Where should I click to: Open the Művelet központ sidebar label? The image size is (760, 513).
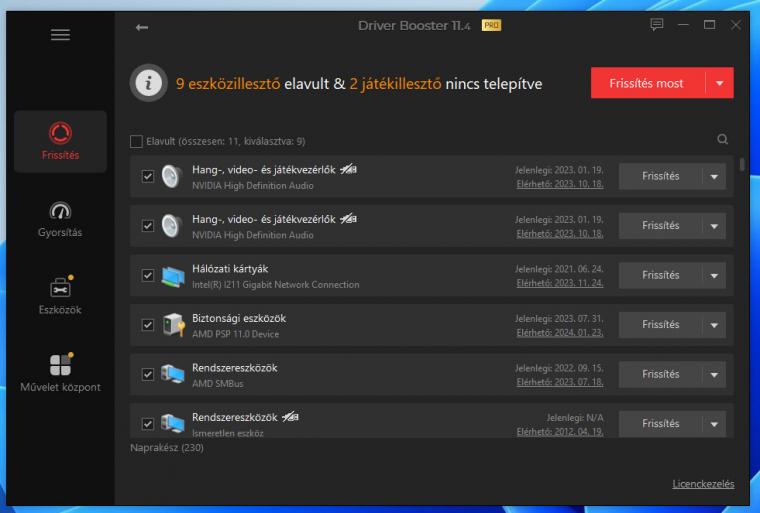(60, 387)
